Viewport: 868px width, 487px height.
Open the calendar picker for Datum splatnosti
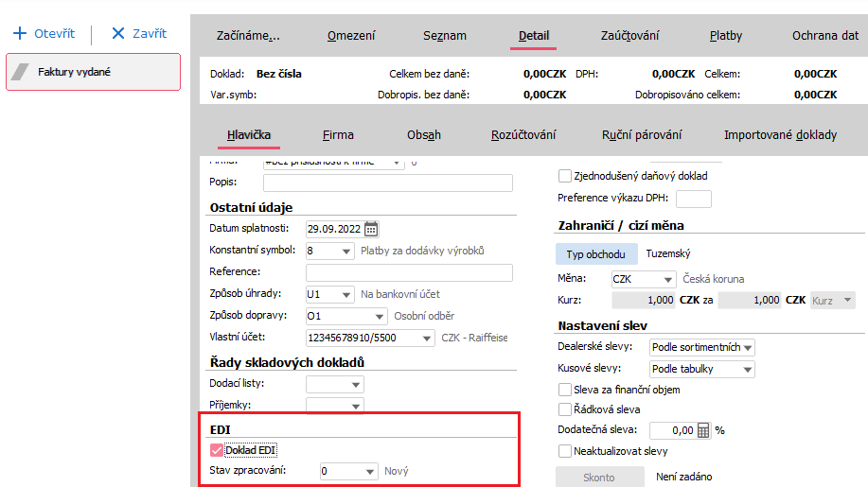coord(371,228)
